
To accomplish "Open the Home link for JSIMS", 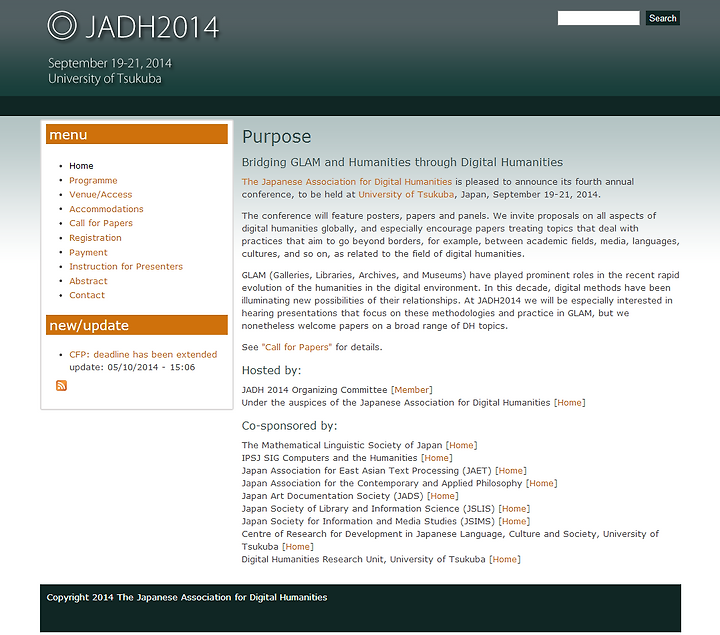I will tap(514, 522).
